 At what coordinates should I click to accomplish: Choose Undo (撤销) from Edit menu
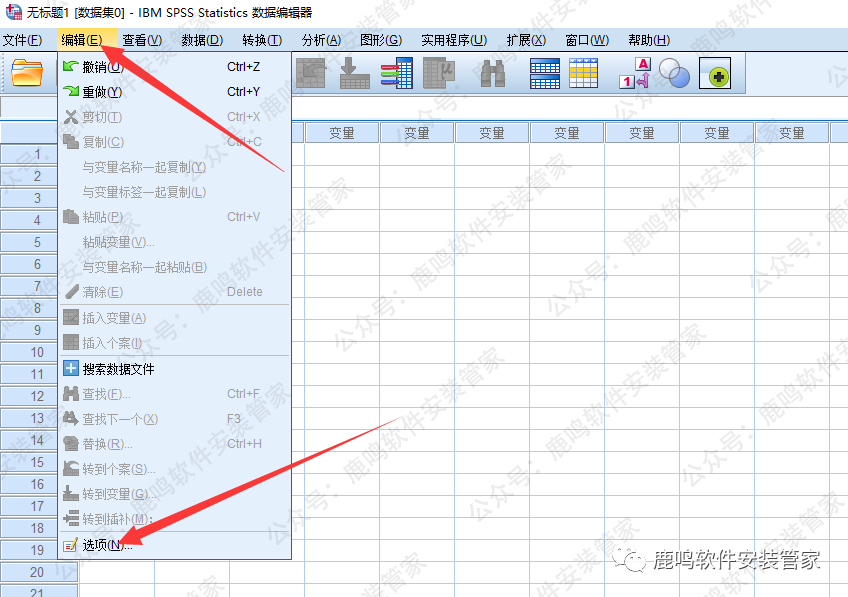pyautogui.click(x=174, y=67)
